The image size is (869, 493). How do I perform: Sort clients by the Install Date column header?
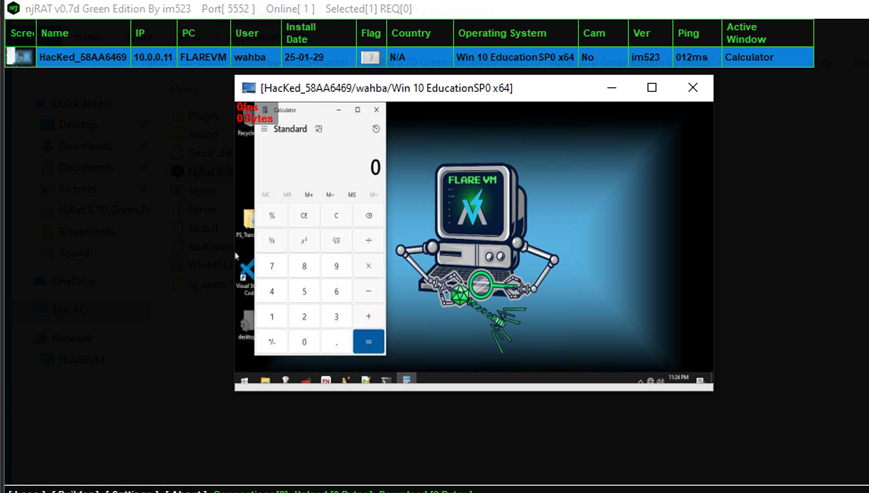(x=318, y=33)
